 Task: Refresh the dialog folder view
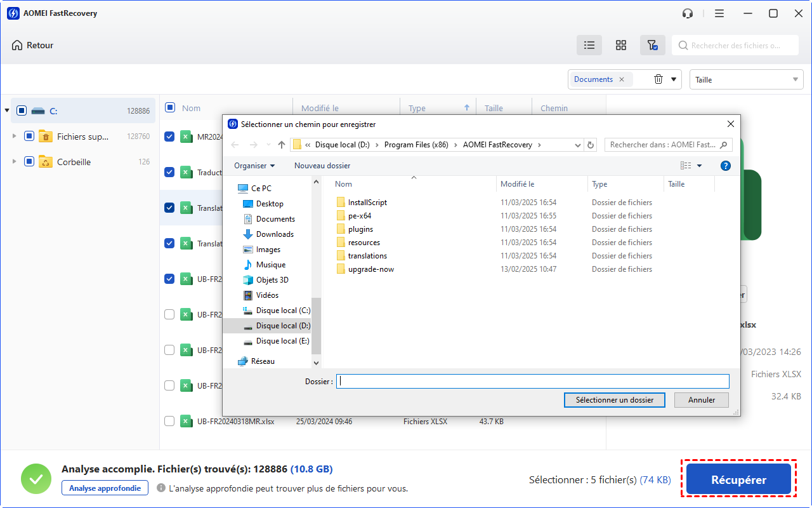point(591,145)
